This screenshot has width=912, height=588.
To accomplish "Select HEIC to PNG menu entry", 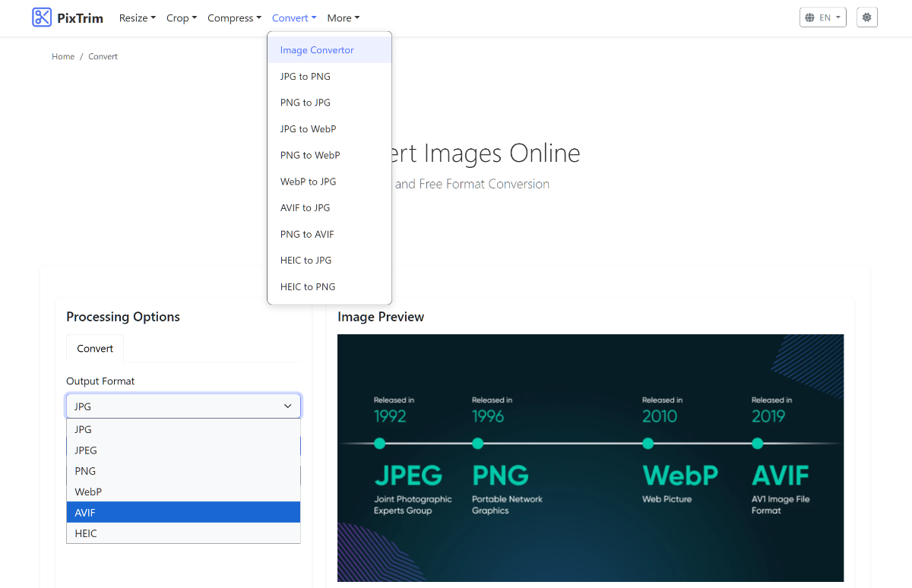I will click(x=307, y=287).
